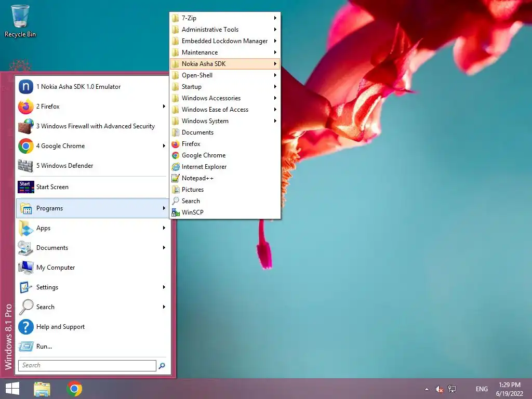Click the Firefox icon in Programs submenu
This screenshot has width=532, height=399.
click(x=176, y=144)
